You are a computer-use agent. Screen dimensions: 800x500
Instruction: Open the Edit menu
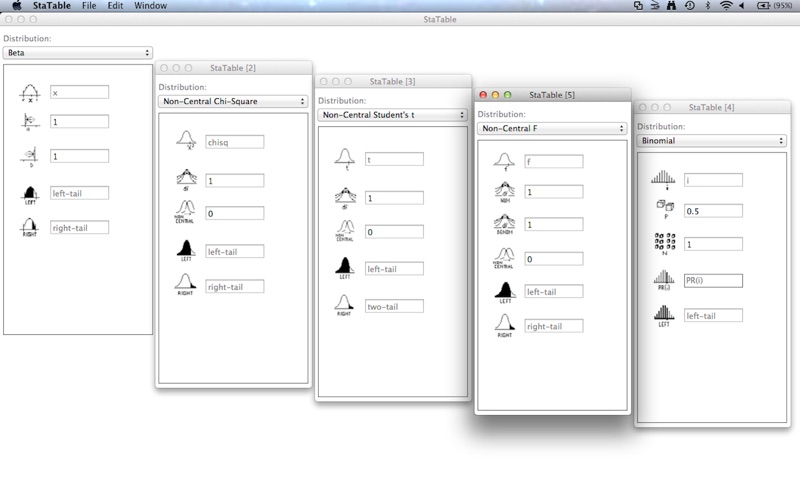(x=115, y=6)
